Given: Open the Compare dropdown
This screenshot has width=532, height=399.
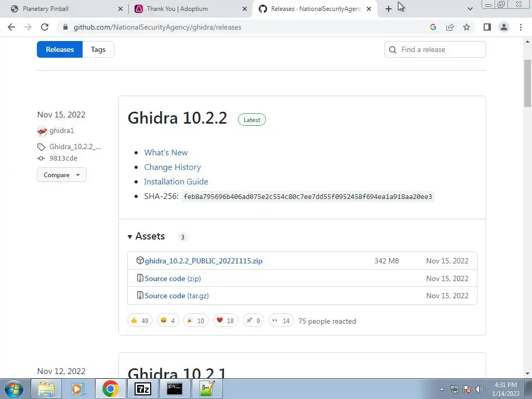Looking at the screenshot, I should 62,175.
